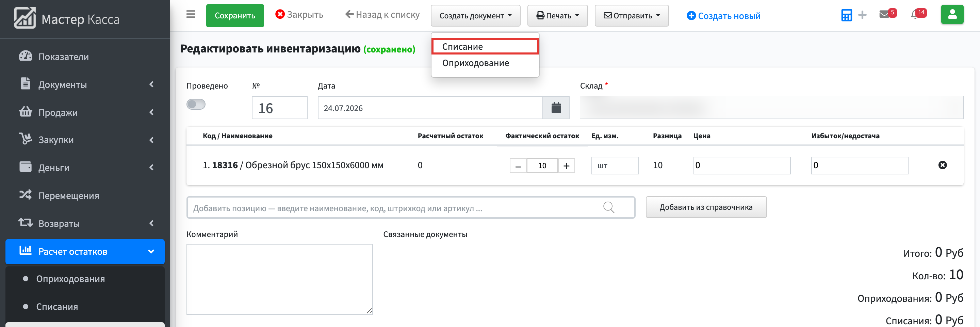The image size is (980, 327).
Task: Open the Создать документ dropdown
Action: click(x=476, y=16)
